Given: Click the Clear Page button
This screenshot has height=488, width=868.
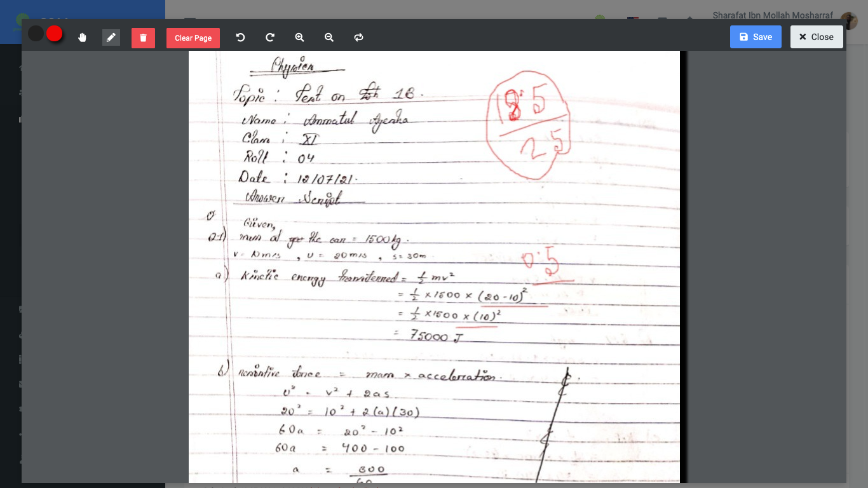Looking at the screenshot, I should point(193,38).
